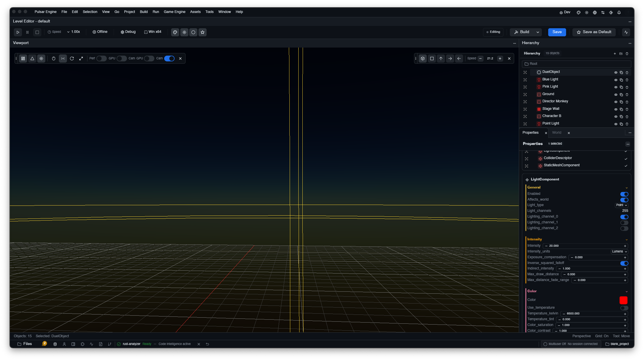The image size is (644, 360).
Task: Open the performance graph icon next to Save as Default
Action: coord(626,32)
